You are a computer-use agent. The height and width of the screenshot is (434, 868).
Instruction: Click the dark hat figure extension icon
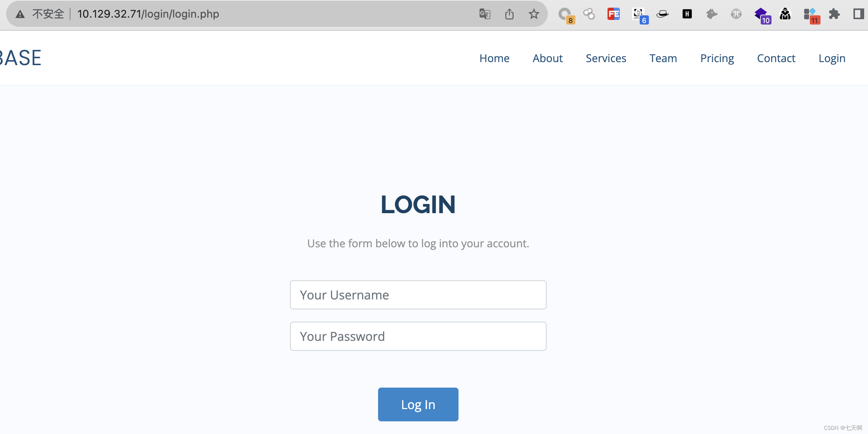pos(784,14)
